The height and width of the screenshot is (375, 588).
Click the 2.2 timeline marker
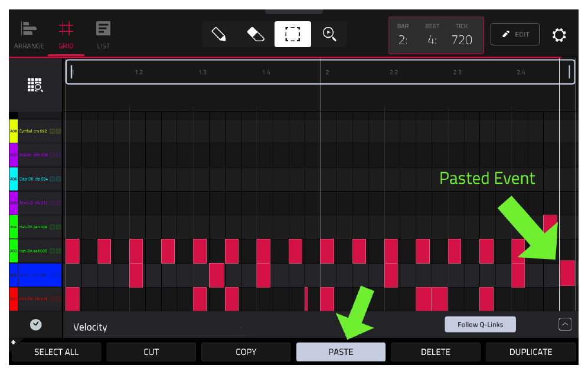click(393, 72)
